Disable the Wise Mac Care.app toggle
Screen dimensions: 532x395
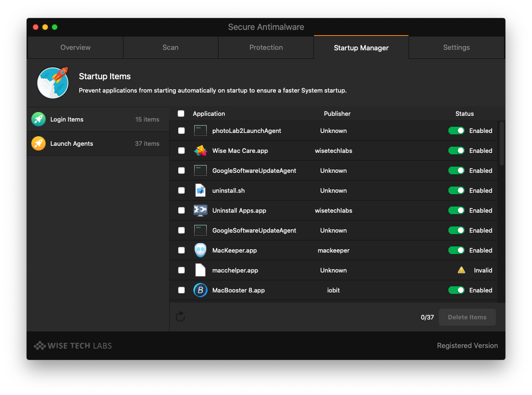(456, 150)
